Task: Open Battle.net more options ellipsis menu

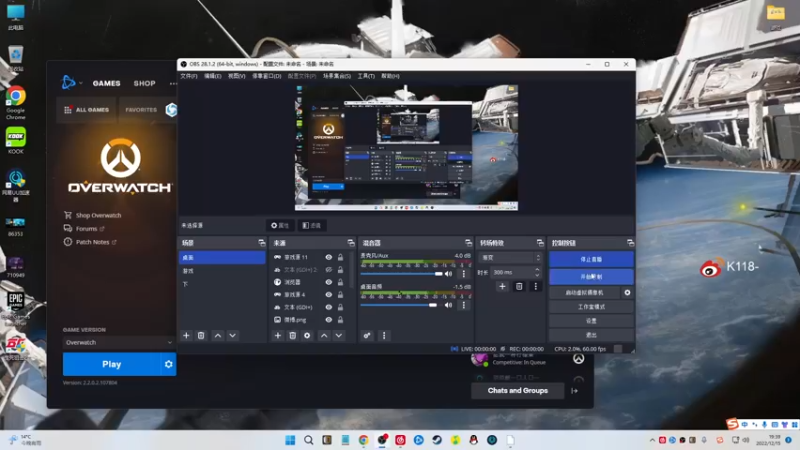Action: (173, 83)
